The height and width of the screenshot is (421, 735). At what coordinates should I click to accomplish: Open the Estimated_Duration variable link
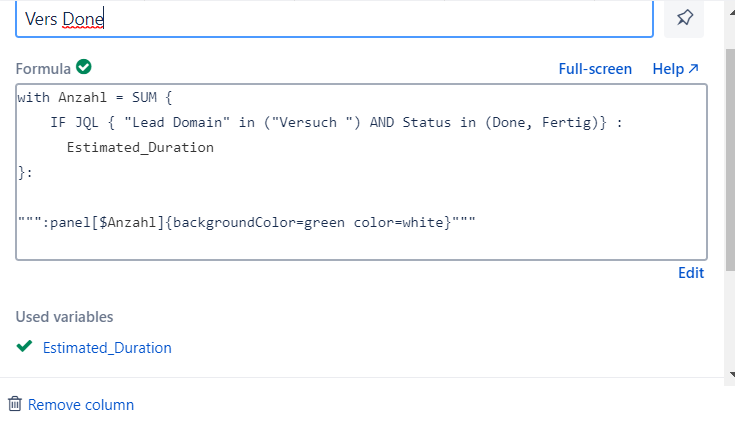107,348
